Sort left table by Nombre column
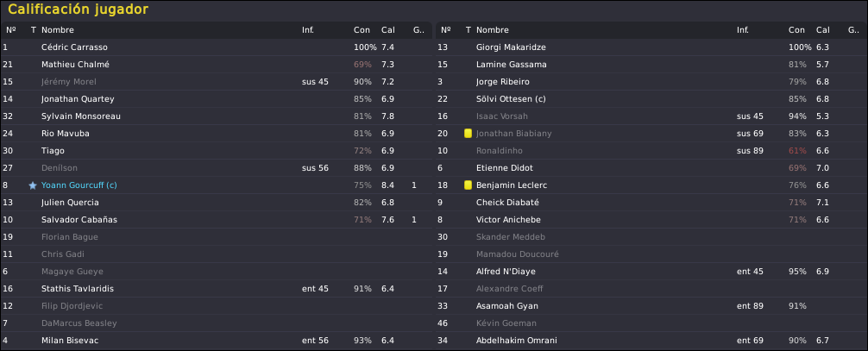 (58, 30)
